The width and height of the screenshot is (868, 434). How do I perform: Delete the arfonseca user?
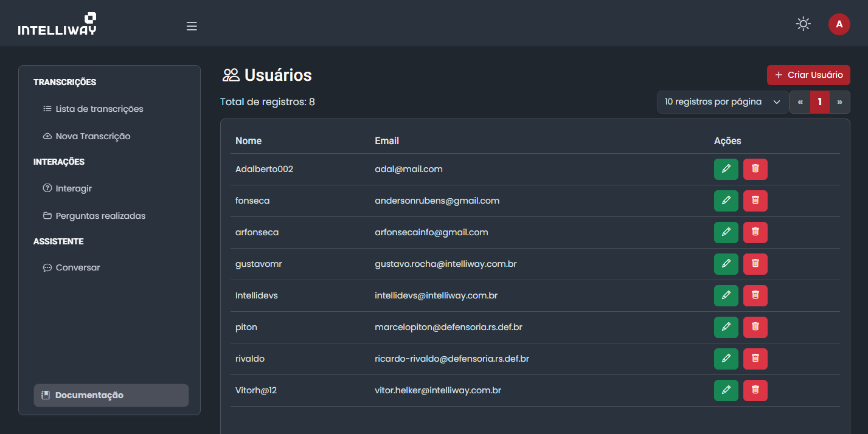pos(755,232)
